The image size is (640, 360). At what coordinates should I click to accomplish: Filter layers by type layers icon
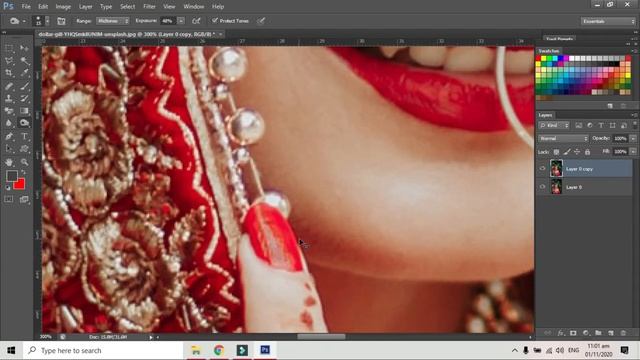click(x=601, y=125)
